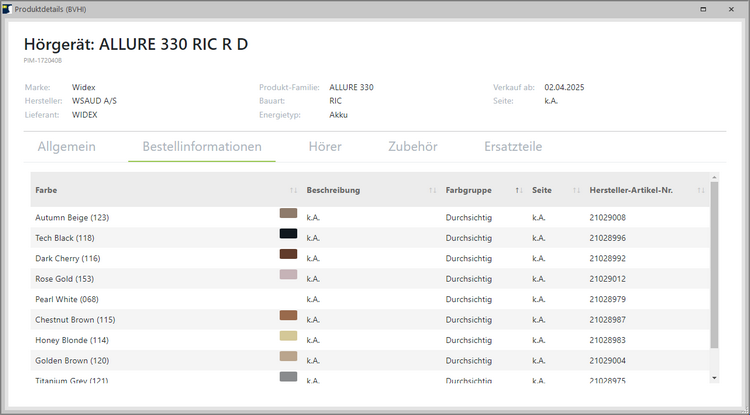The height and width of the screenshot is (415, 750).
Task: Click the Produkt-Familie value ALLURE 330
Action: pyautogui.click(x=352, y=87)
